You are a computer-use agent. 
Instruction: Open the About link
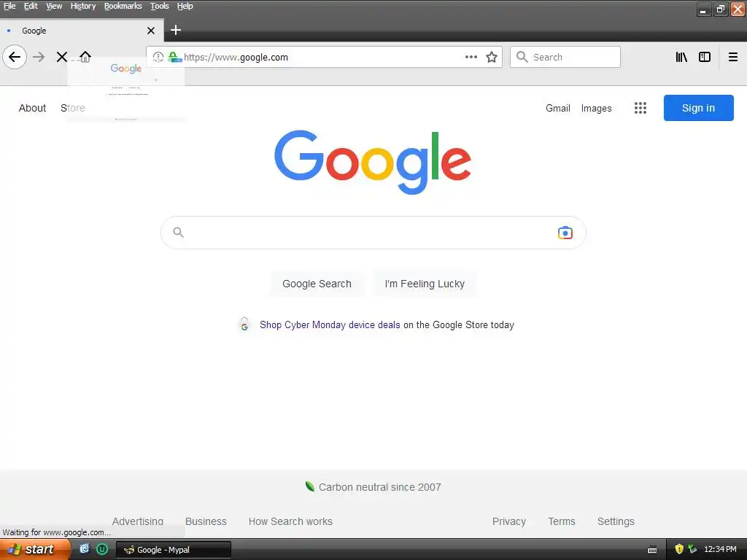tap(32, 108)
